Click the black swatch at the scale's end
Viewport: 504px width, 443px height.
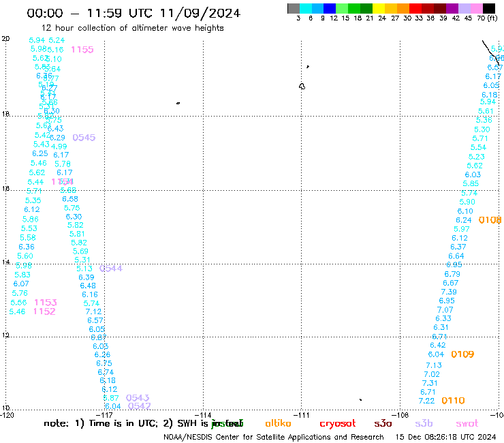click(488, 8)
